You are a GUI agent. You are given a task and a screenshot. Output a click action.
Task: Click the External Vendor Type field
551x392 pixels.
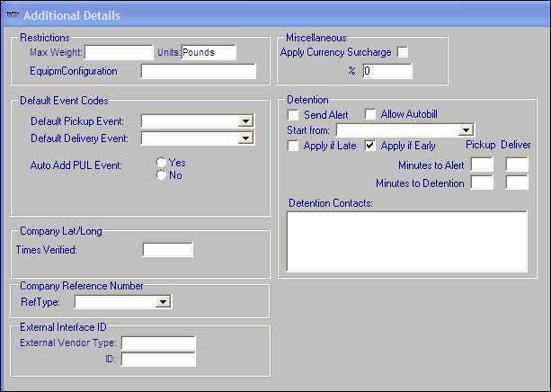point(158,343)
